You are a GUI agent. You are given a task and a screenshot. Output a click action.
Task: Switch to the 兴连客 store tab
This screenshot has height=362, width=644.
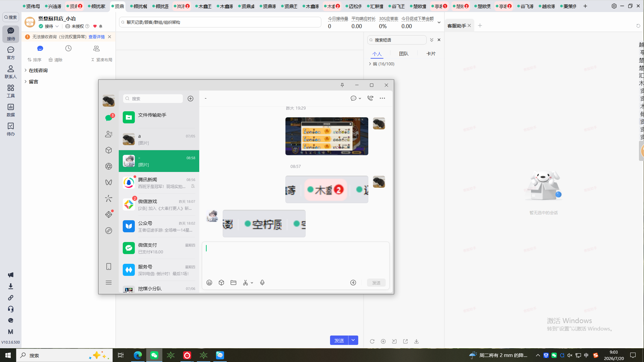[x=53, y=6]
